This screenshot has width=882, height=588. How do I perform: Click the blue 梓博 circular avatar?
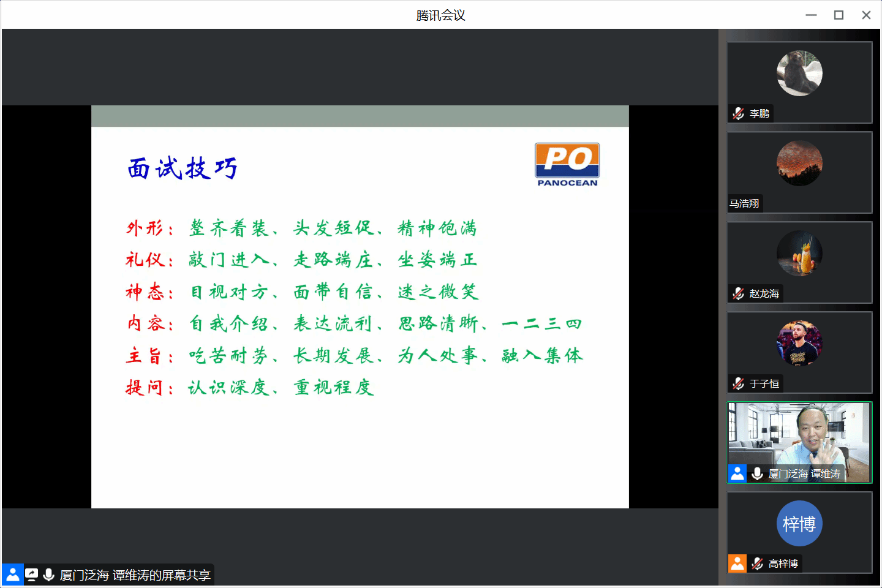pyautogui.click(x=799, y=524)
